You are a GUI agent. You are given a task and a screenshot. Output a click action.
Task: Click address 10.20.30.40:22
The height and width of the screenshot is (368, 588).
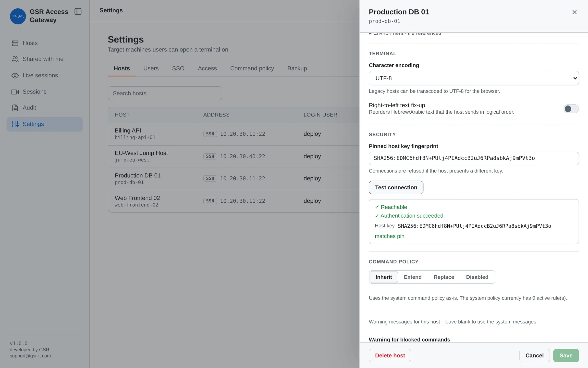click(243, 157)
